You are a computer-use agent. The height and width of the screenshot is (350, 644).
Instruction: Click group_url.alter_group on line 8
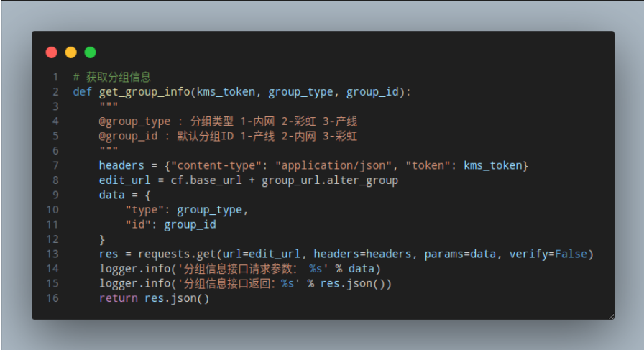pyautogui.click(x=330, y=181)
